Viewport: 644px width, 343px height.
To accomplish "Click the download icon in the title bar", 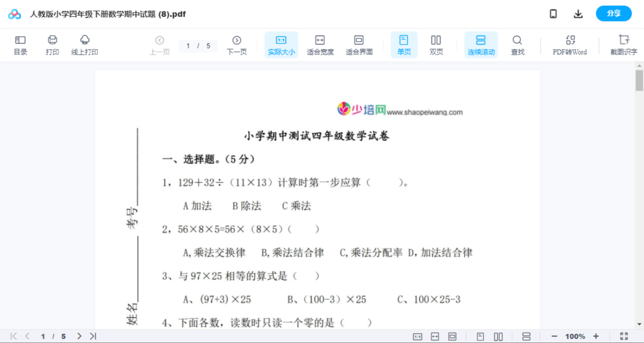I will pyautogui.click(x=578, y=13).
